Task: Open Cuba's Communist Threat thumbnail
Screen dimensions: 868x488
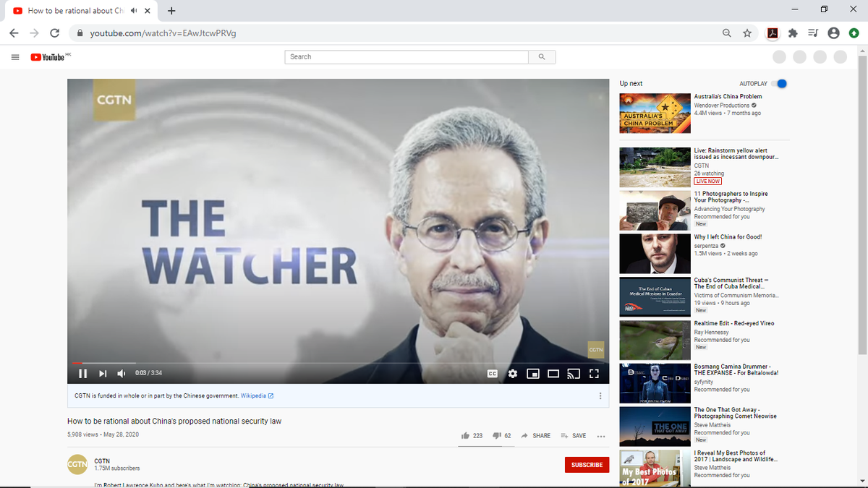Action: (655, 297)
